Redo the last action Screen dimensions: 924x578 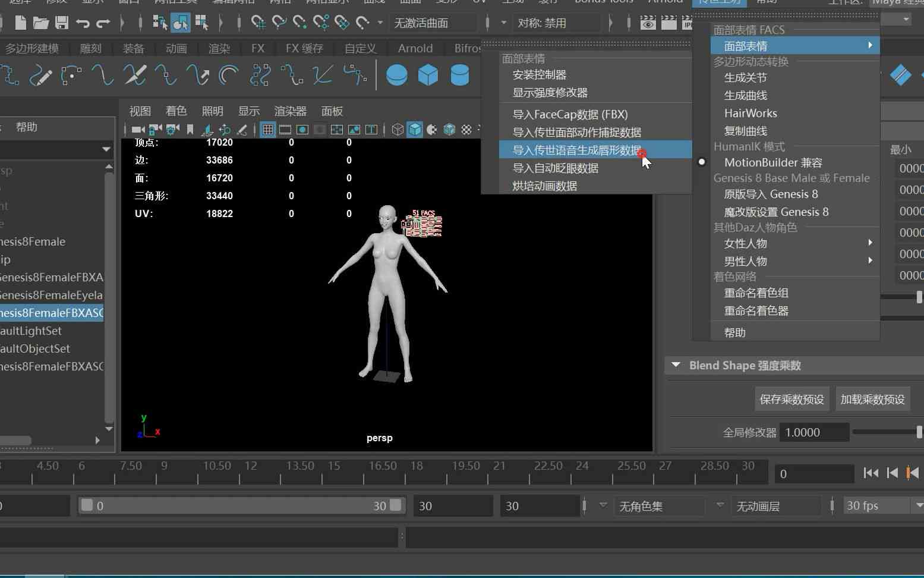(103, 23)
